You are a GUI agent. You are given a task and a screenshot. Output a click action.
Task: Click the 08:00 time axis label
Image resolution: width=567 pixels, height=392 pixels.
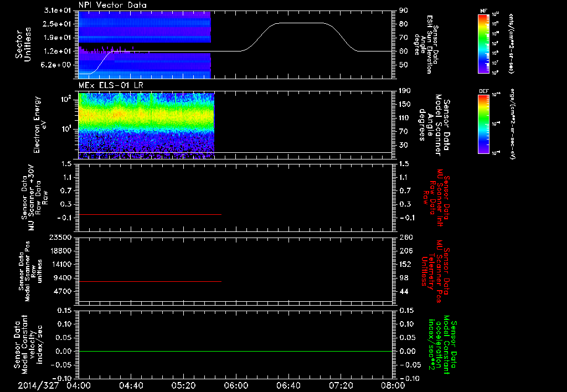(x=393, y=385)
